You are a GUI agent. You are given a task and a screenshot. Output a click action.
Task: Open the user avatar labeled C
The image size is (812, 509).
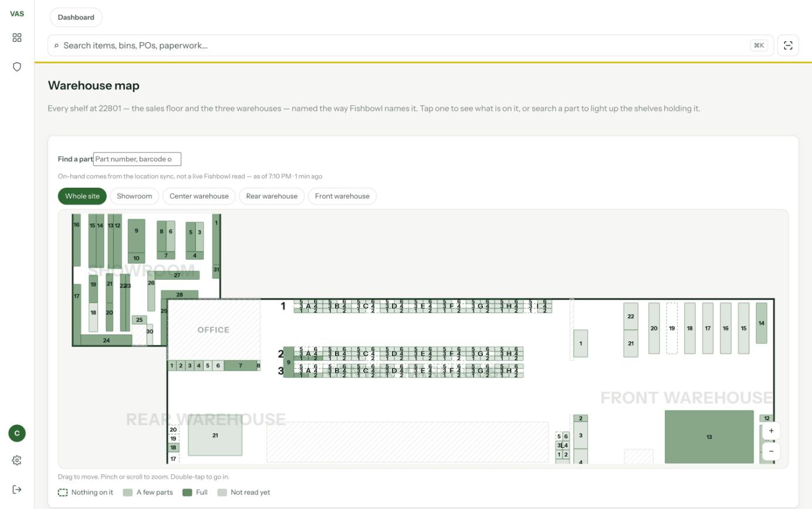(x=17, y=433)
